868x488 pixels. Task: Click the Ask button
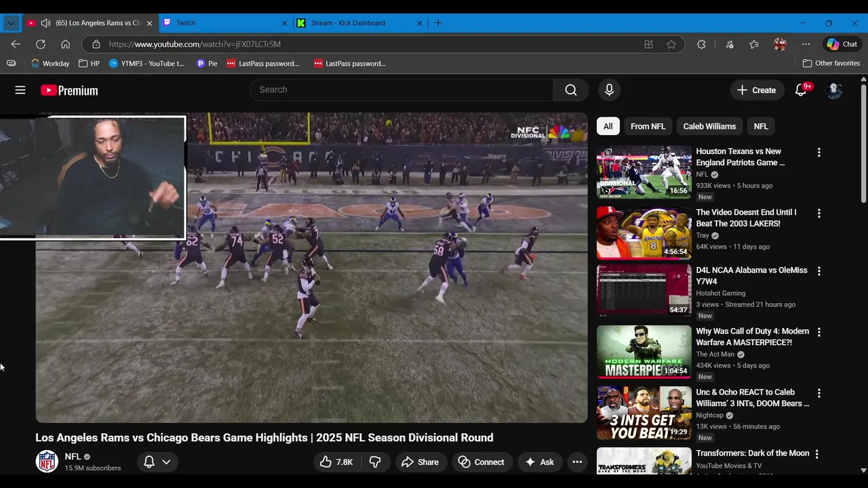pos(540,462)
